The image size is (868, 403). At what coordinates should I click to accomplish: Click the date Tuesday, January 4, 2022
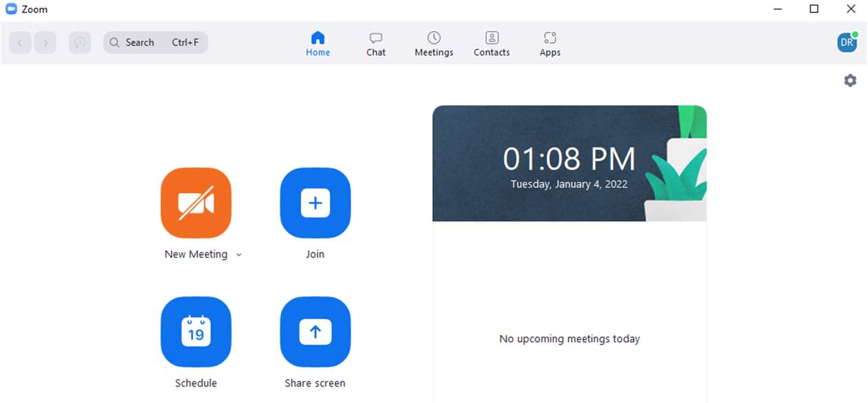pyautogui.click(x=569, y=184)
